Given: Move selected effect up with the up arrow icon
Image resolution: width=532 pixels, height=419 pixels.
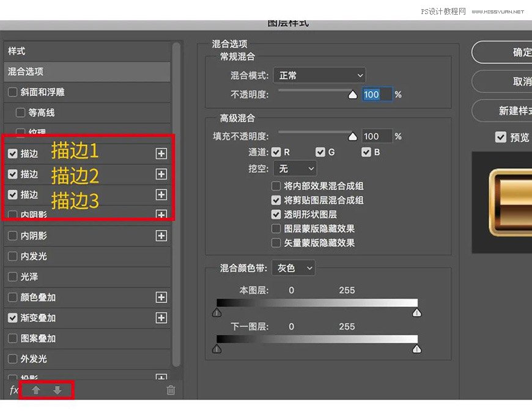Looking at the screenshot, I should [x=35, y=389].
